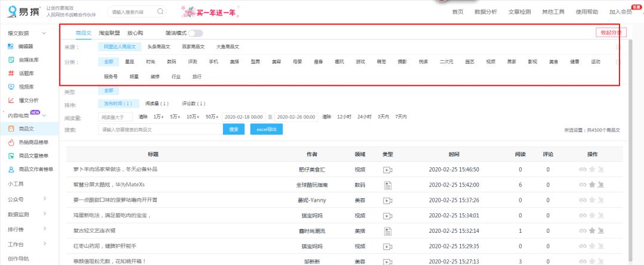Click link icon in the 15:37:26 row
Image resolution: width=644 pixels, height=265 pixels.
[x=583, y=200]
